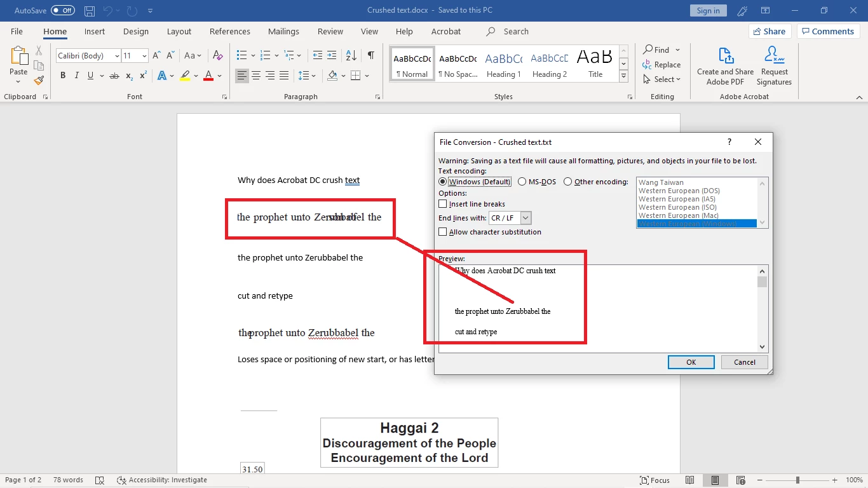
Task: Switch to Layout tab
Action: coord(179,31)
